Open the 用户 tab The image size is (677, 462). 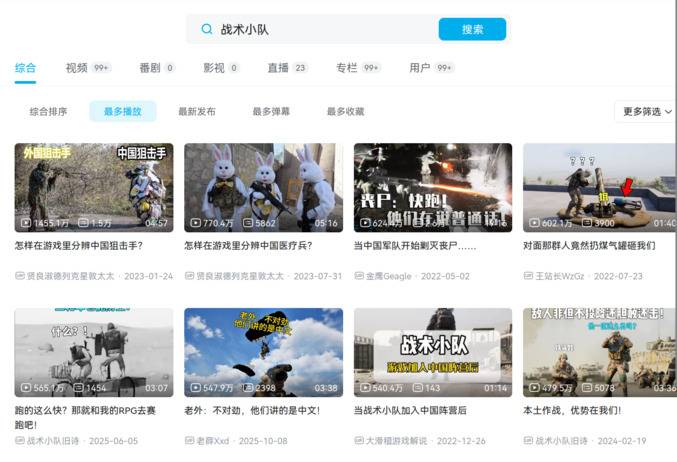[x=431, y=68]
